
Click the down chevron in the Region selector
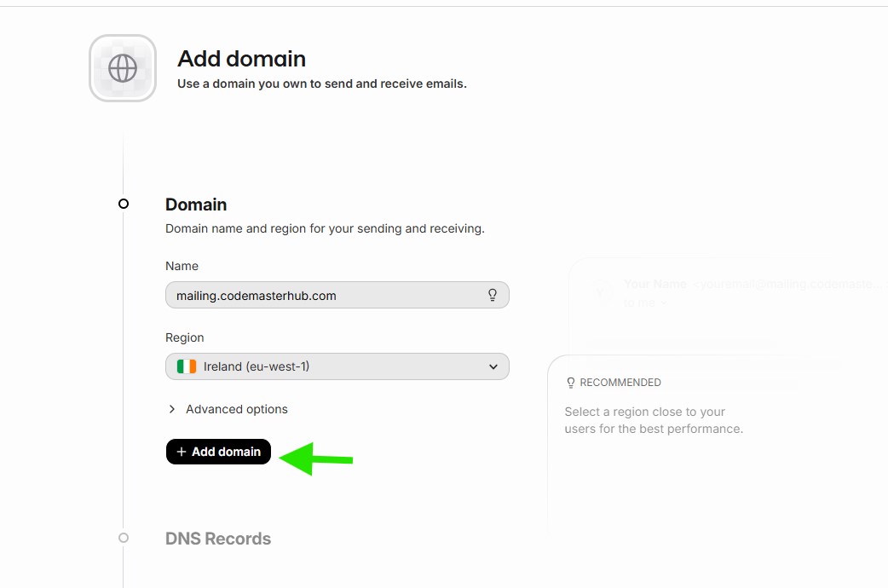[493, 366]
